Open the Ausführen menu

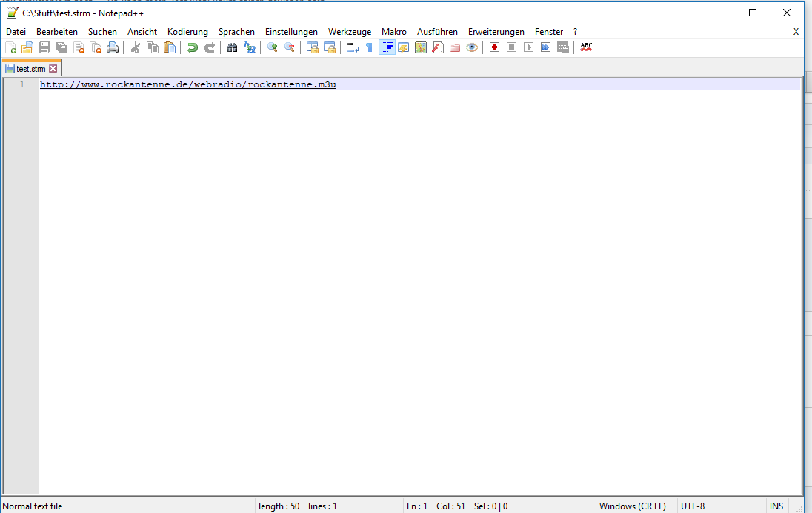coord(438,32)
